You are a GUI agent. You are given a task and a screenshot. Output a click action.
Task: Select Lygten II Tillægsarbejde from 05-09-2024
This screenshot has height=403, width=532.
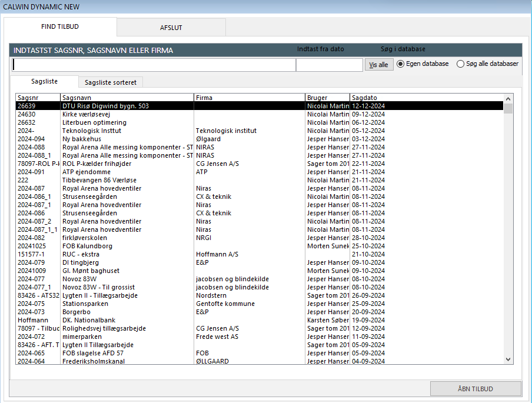[260, 345]
